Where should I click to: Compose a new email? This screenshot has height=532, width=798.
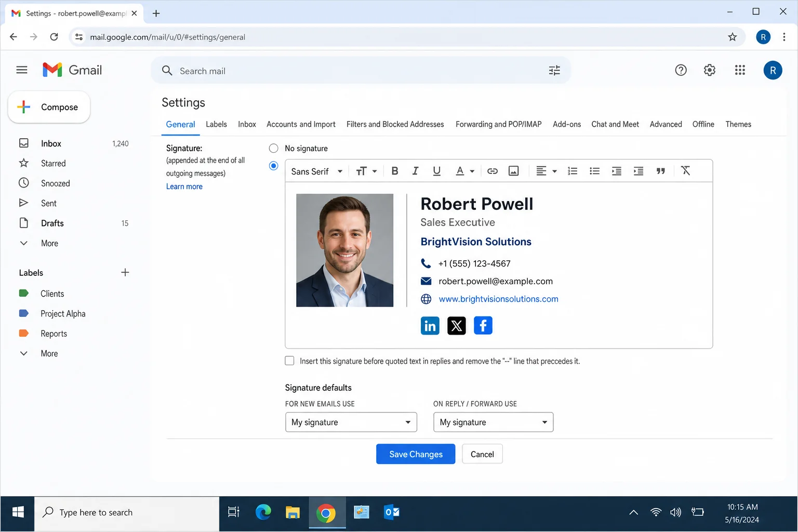[x=49, y=107]
